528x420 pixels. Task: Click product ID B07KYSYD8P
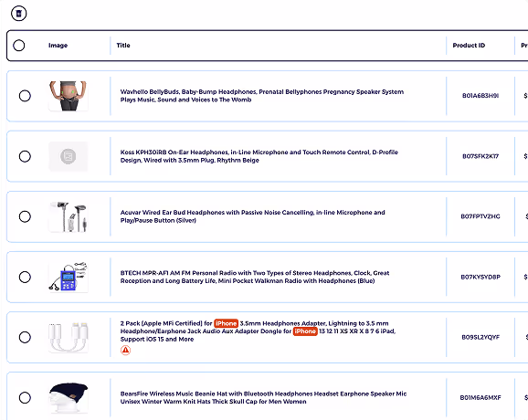point(480,277)
